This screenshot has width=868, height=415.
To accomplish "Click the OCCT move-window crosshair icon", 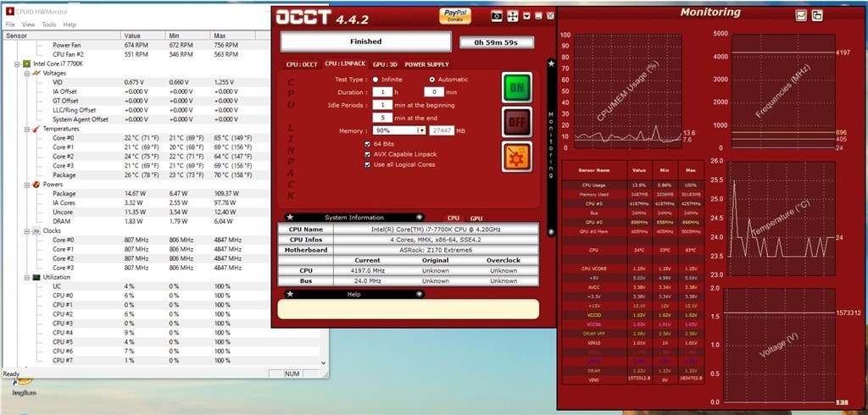I will (513, 17).
